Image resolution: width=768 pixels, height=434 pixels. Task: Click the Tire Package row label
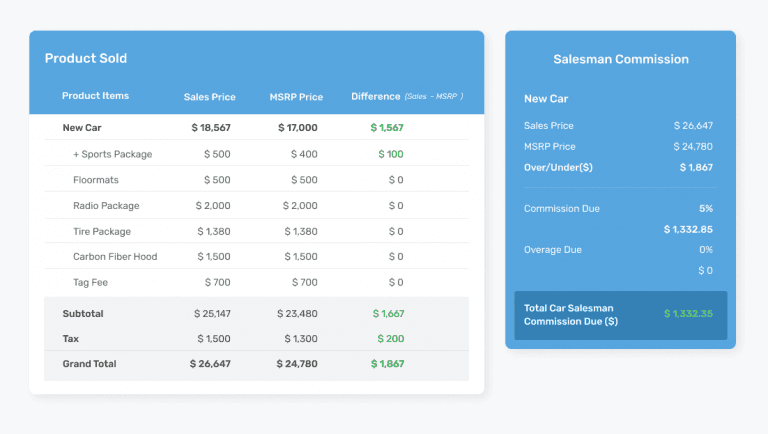102,231
